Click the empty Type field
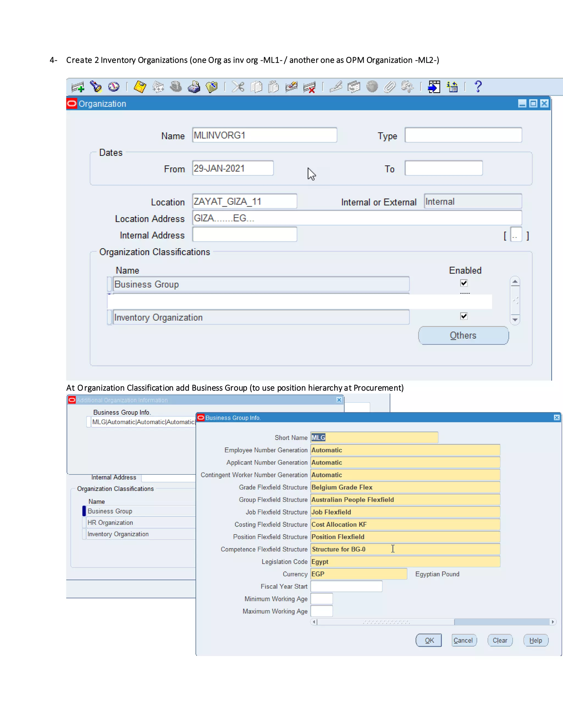 [x=463, y=135]
